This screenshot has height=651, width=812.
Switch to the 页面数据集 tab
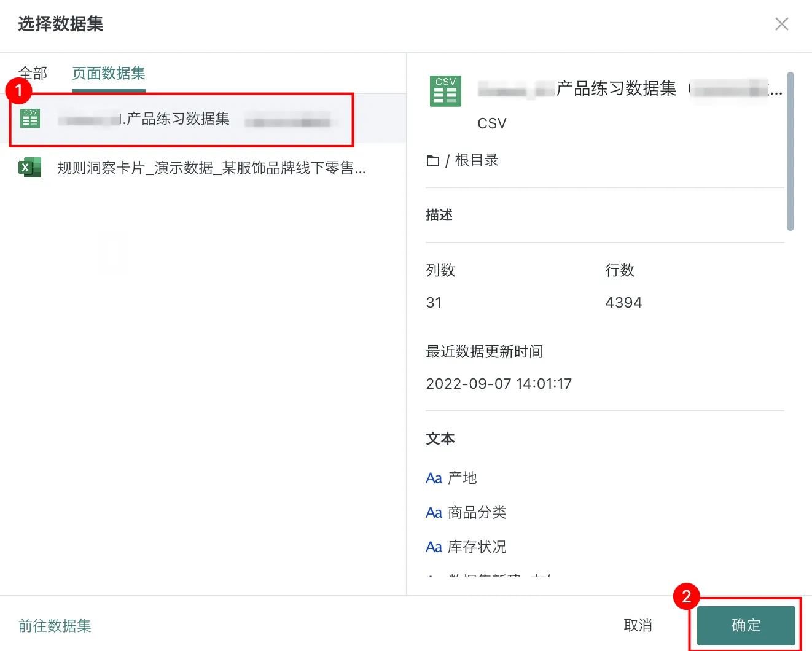pyautogui.click(x=108, y=73)
